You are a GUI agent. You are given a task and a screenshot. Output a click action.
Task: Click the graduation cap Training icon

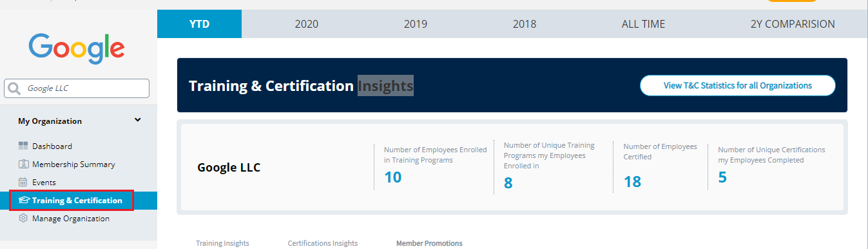[x=24, y=201]
